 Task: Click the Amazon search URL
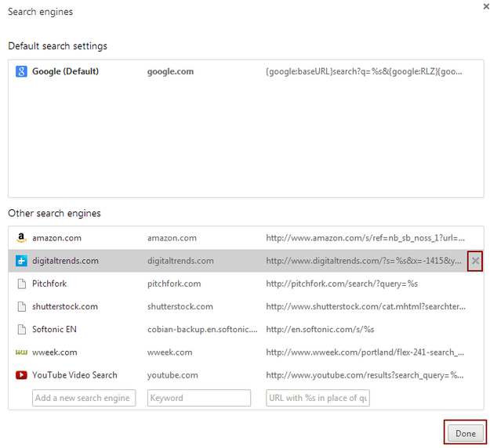365,238
